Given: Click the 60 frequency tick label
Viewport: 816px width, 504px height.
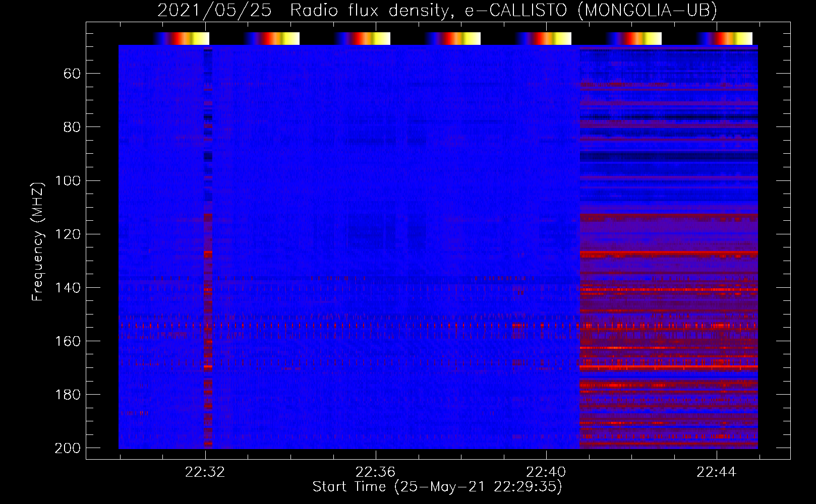Looking at the screenshot, I should click(x=72, y=74).
